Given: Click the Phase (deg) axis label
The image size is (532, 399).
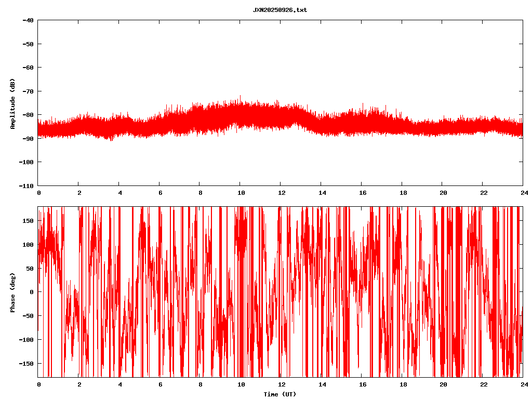Looking at the screenshot, I should point(12,292).
